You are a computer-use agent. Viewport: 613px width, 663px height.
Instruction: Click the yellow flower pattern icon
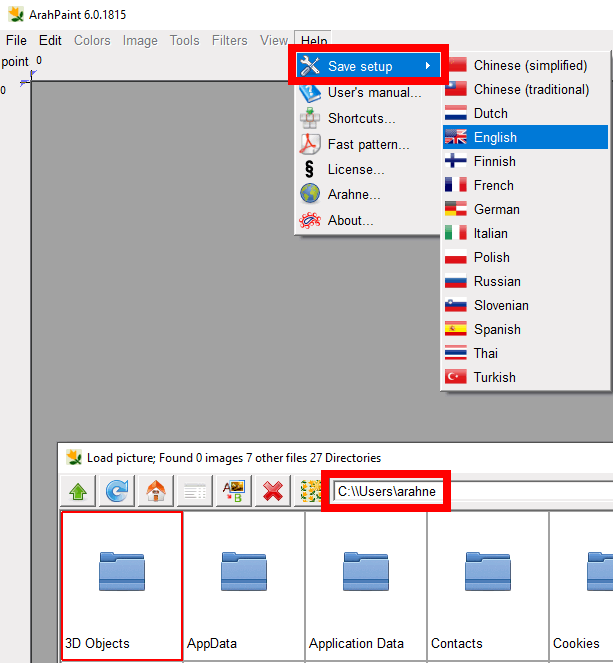(310, 491)
